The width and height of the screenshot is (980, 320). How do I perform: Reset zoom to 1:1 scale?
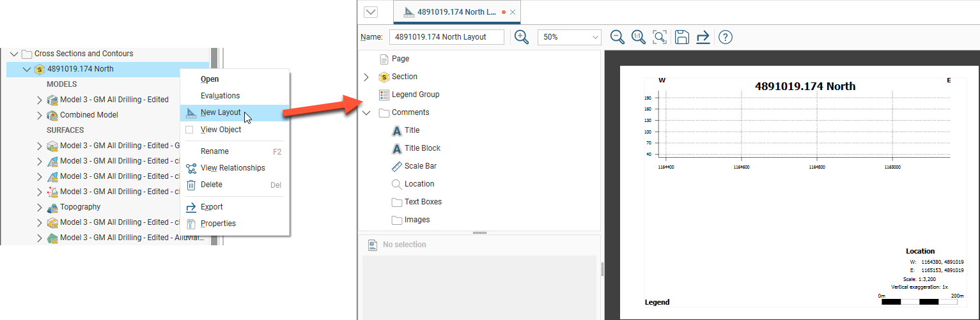click(638, 37)
